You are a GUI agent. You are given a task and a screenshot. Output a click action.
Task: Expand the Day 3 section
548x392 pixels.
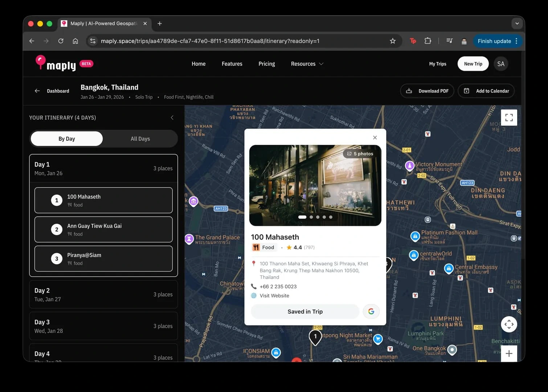pyautogui.click(x=103, y=326)
